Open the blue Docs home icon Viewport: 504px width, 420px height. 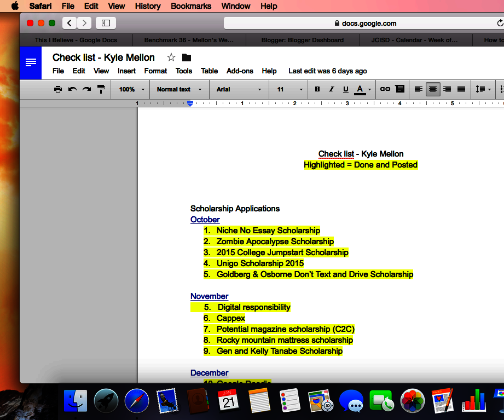[x=31, y=63]
